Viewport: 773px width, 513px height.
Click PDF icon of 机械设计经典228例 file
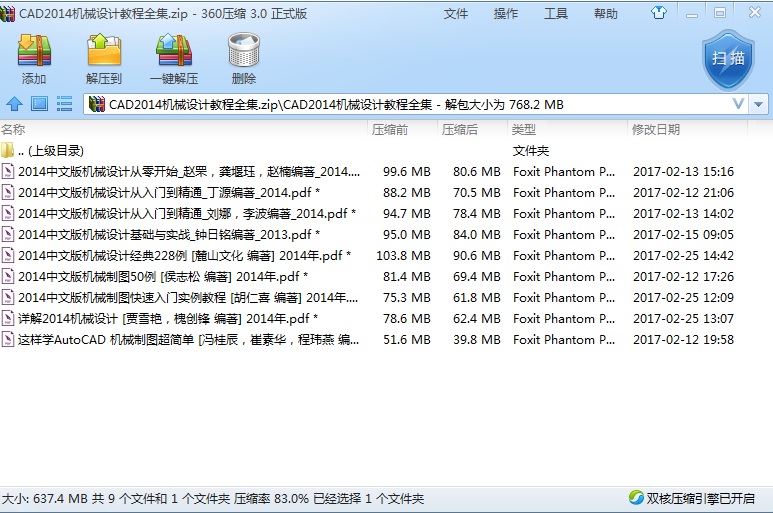coord(7,255)
